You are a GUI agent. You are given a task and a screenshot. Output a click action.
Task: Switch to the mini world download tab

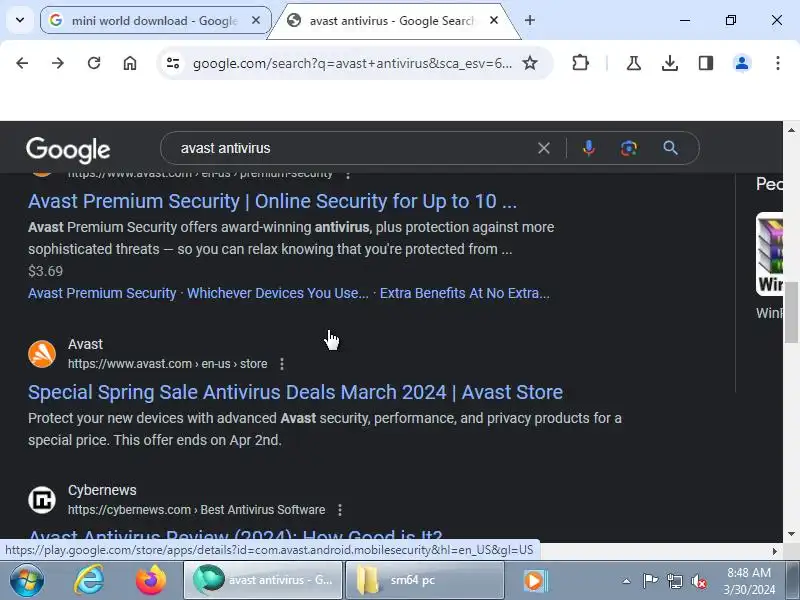[x=155, y=20]
